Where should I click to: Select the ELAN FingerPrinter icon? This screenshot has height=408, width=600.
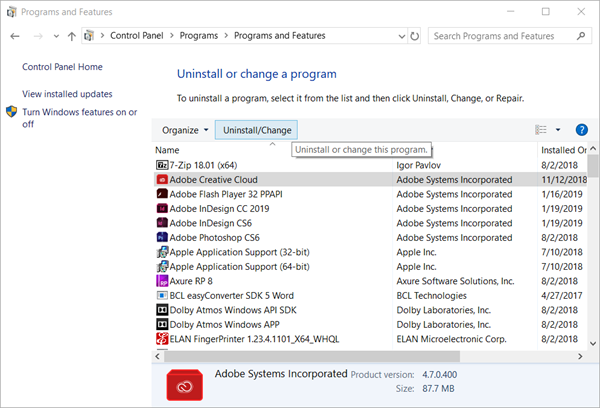(x=162, y=339)
